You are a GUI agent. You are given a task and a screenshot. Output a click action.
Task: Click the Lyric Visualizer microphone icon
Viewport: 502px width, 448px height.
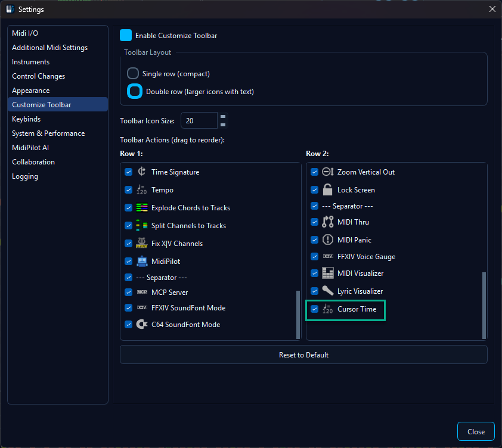point(327,291)
